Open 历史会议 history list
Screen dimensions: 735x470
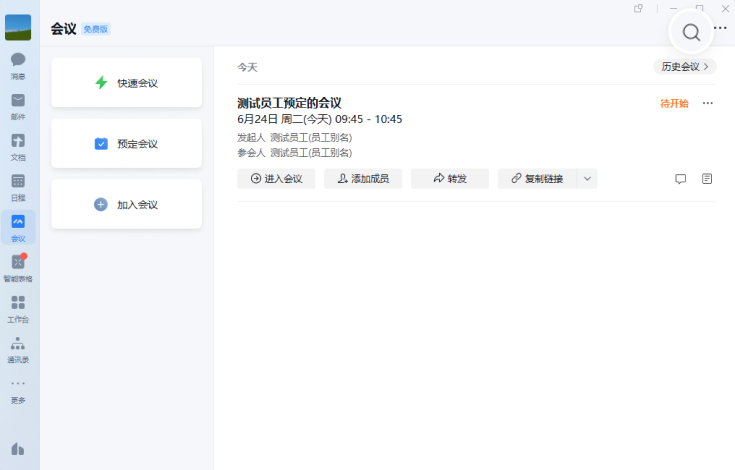pyautogui.click(x=685, y=67)
